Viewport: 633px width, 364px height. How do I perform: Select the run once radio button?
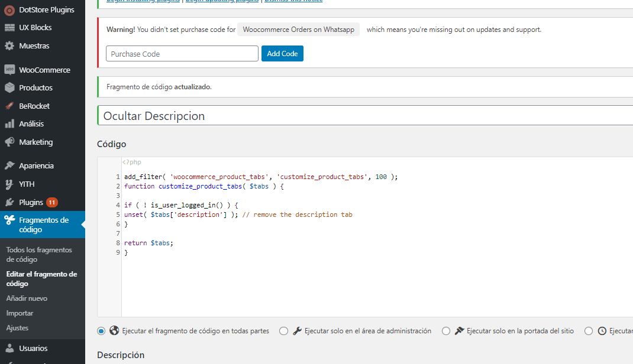coord(589,331)
